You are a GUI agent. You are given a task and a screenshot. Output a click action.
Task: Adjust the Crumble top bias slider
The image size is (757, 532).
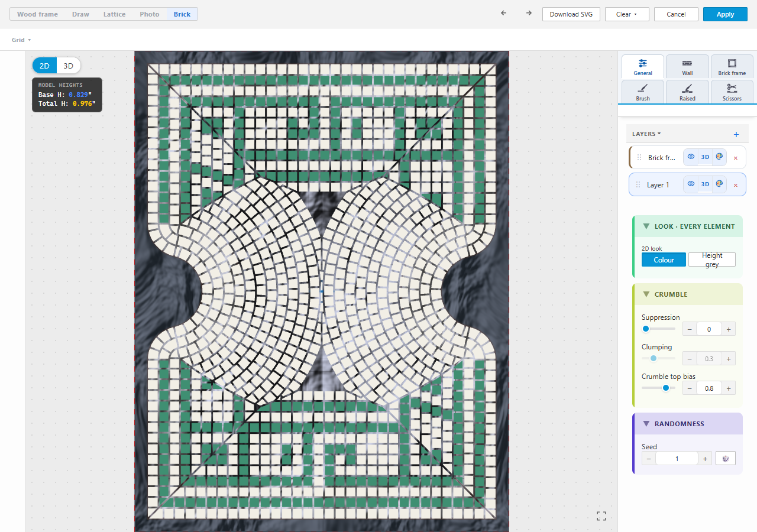(658, 388)
